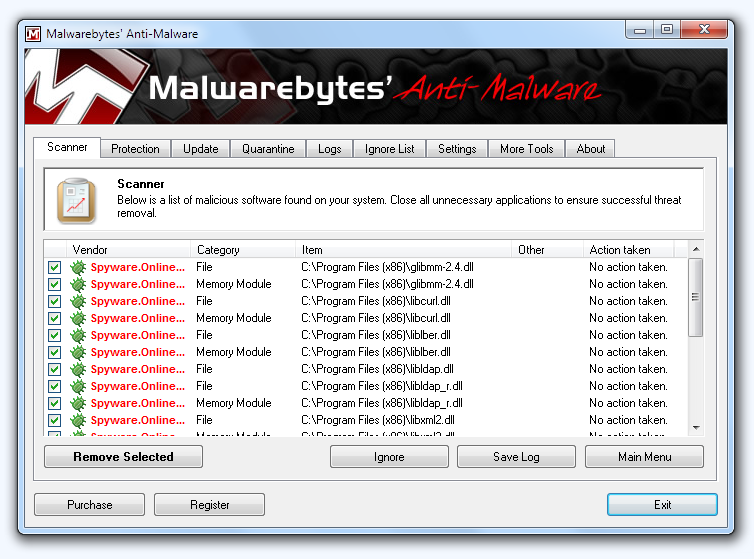Image resolution: width=754 pixels, height=559 pixels.
Task: Click the bug icon in libldap.dll File row
Action: pyautogui.click(x=78, y=369)
